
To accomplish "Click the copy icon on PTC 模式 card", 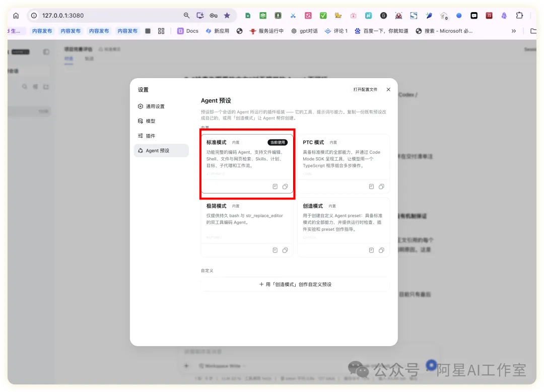I will (382, 186).
